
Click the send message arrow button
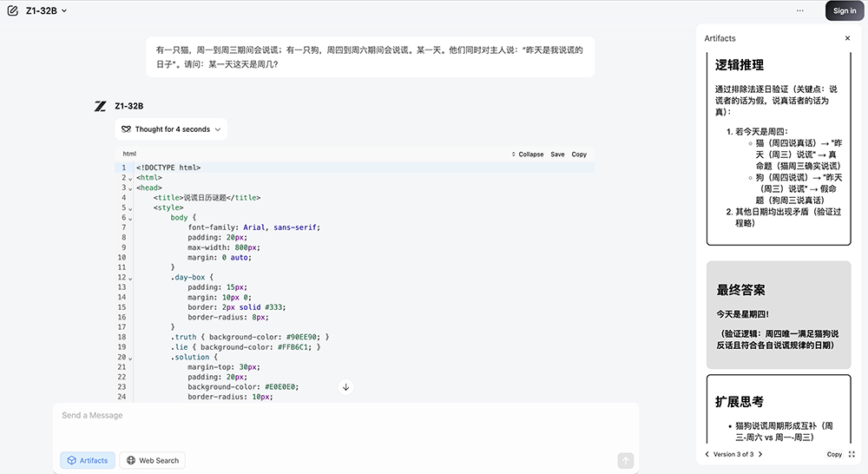click(x=626, y=460)
